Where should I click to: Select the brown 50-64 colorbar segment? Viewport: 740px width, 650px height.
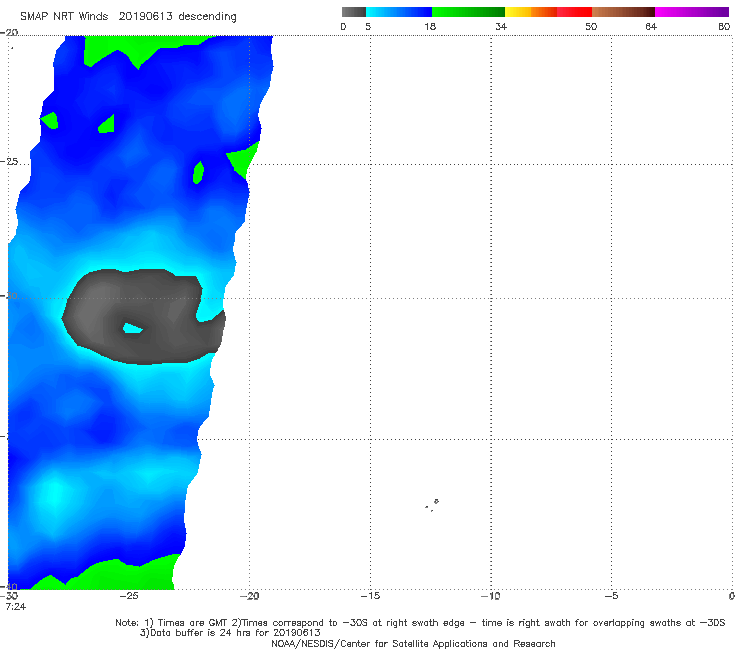coord(623,12)
